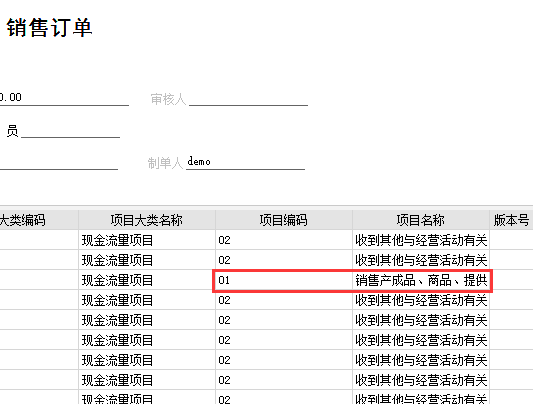Image resolution: width=533 pixels, height=404 pixels.
Task: Click 版本号 cell in the row coded 01
Action: (511, 280)
